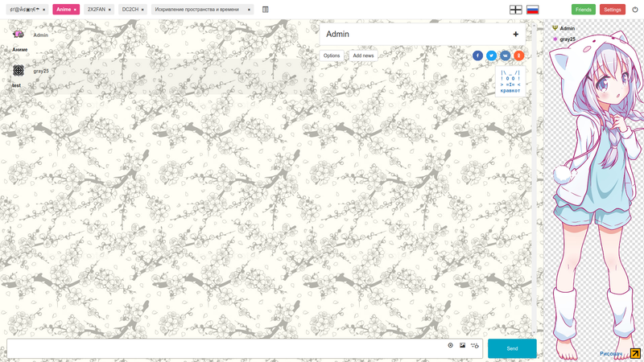
Task: Click the power logout icon
Action: coord(635,10)
